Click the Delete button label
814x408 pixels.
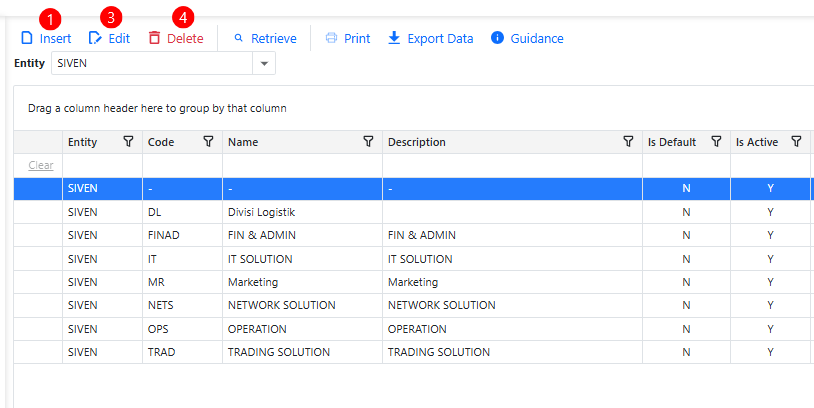tap(185, 38)
